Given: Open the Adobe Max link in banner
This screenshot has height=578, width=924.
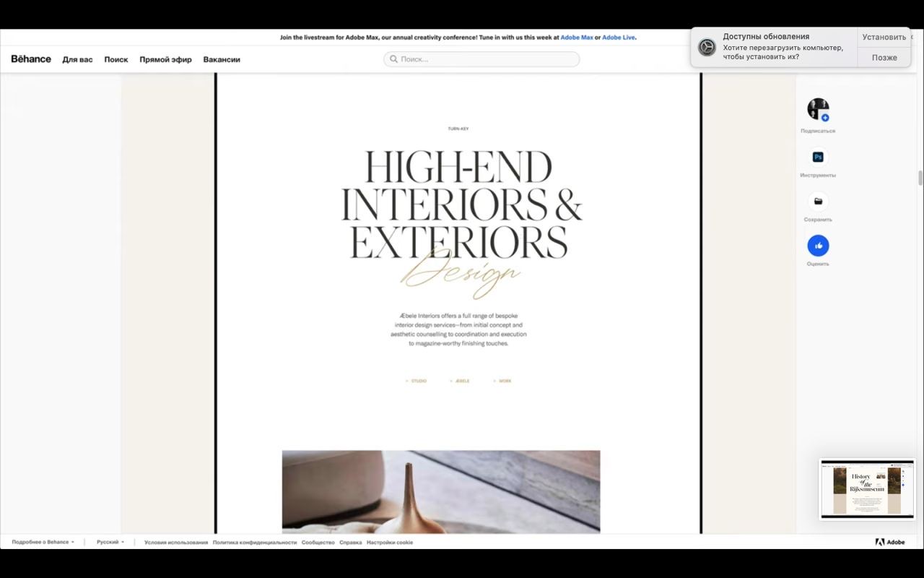Looking at the screenshot, I should (x=577, y=38).
